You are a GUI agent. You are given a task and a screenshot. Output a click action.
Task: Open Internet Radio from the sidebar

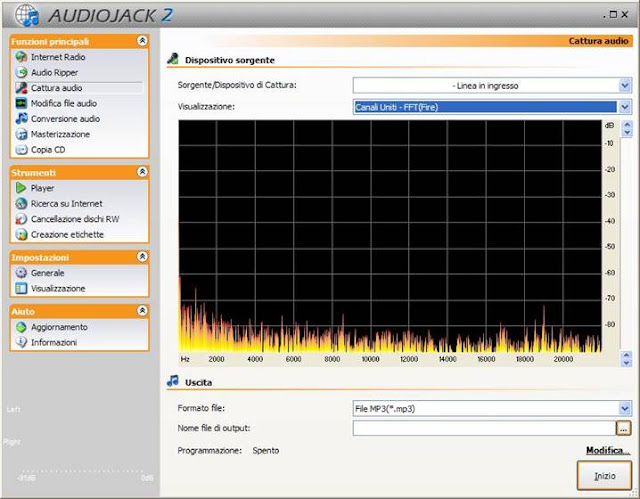point(58,57)
